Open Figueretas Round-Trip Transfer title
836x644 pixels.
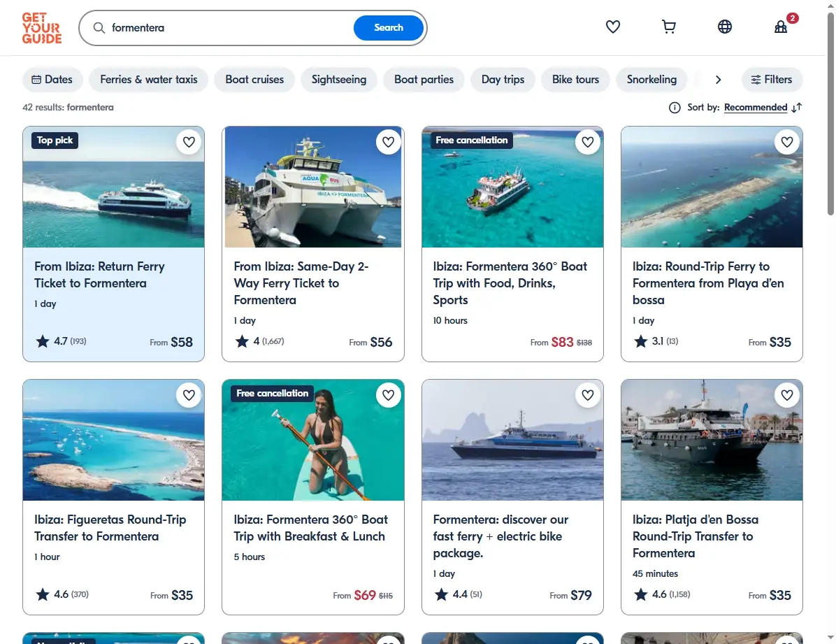110,528
